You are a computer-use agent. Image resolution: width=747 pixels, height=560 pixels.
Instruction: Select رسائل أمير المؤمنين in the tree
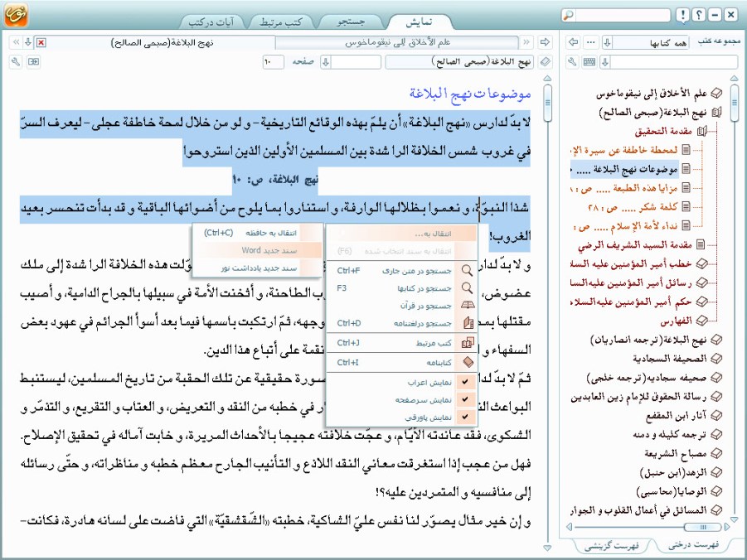pos(631,282)
